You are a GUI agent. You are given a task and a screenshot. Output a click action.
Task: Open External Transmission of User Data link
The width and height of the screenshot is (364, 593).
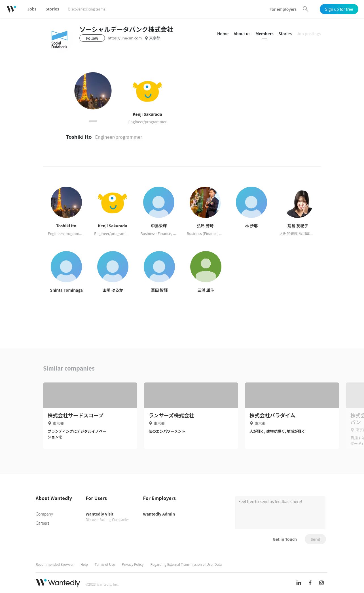pos(186,565)
